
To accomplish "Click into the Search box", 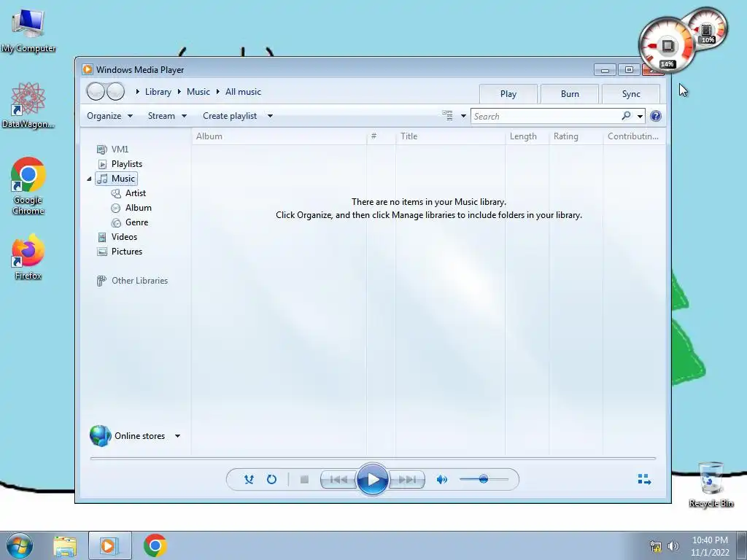I will pos(546,116).
